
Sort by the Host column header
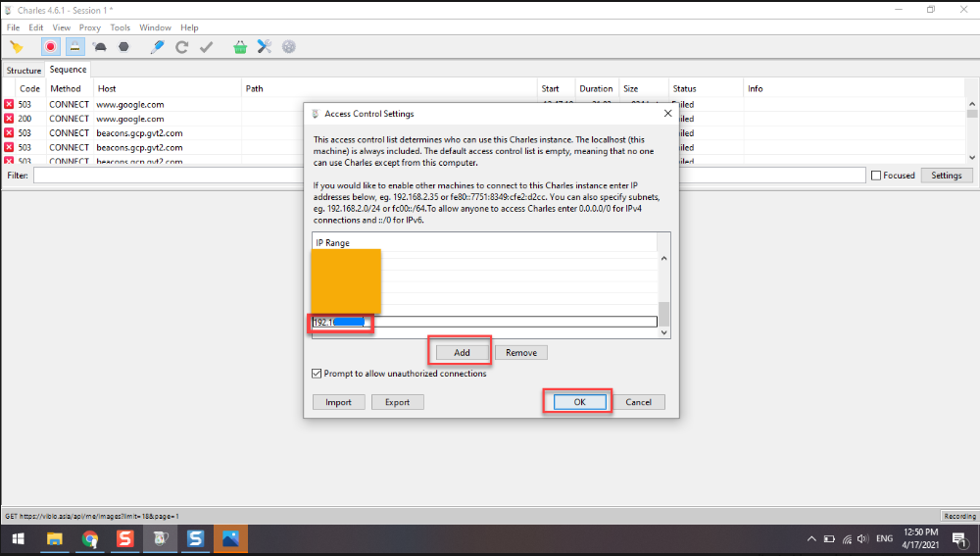coord(168,89)
